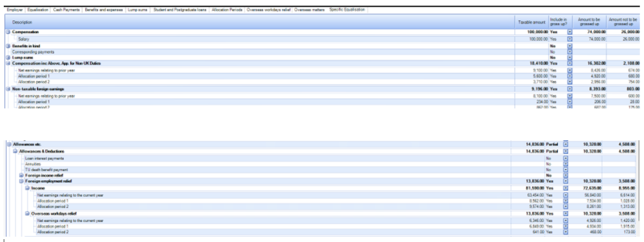This screenshot has width=644, height=242.
Task: Open gross-up dropdown for 9,574.00 row
Action: click(x=566, y=206)
